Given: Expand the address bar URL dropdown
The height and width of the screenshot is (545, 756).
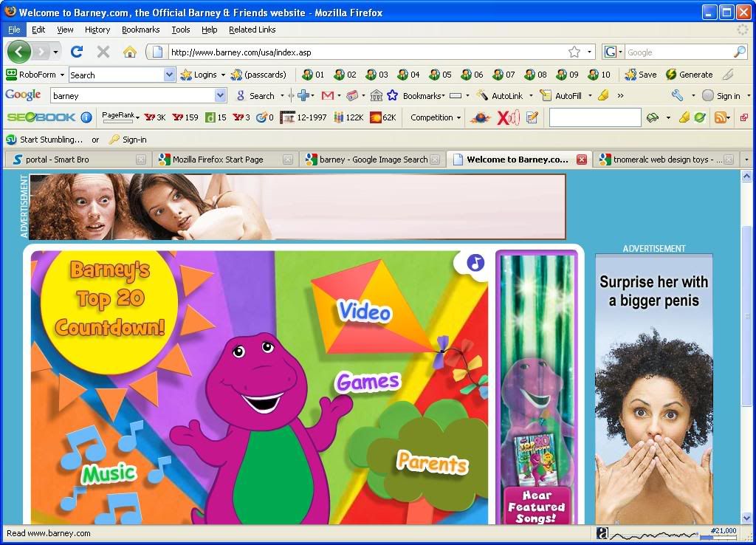Looking at the screenshot, I should point(589,52).
